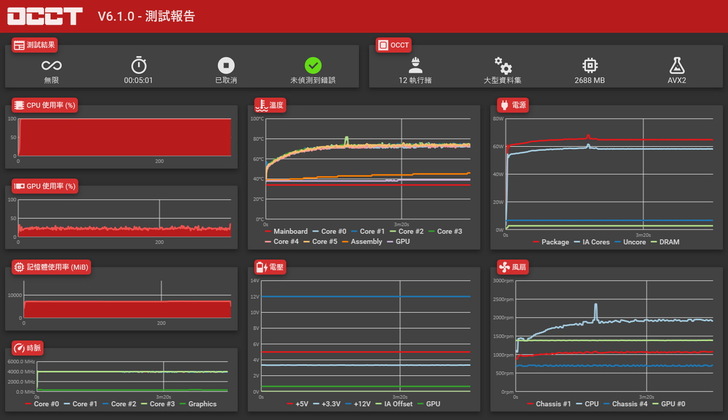
Task: Click the OCCT settings panel label
Action: tap(394, 45)
